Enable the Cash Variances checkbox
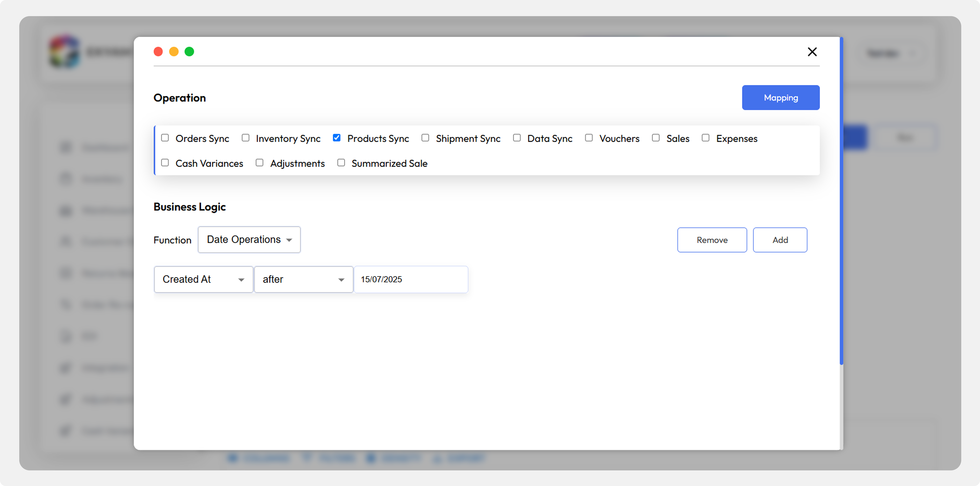 [x=165, y=163]
